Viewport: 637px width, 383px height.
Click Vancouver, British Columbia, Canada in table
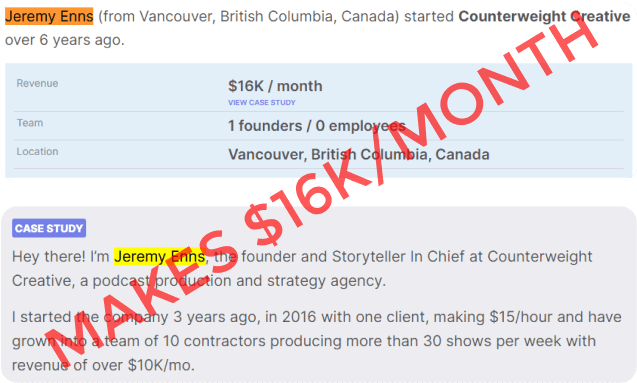click(358, 154)
